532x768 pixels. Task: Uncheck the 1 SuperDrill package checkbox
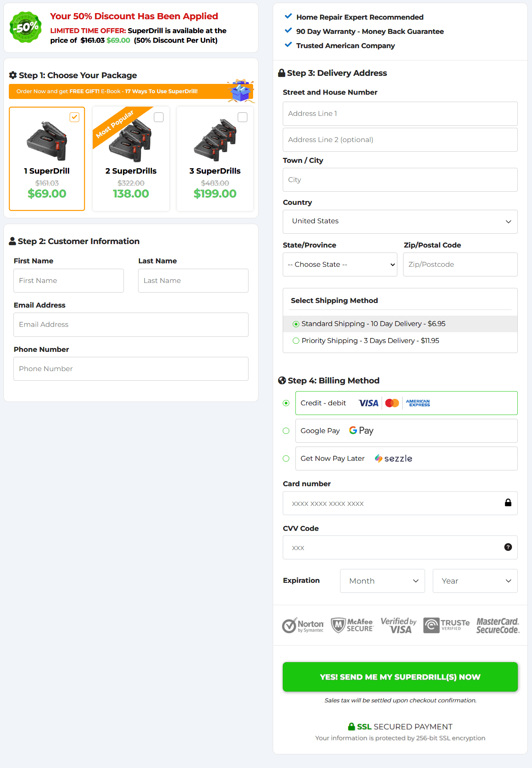[75, 117]
